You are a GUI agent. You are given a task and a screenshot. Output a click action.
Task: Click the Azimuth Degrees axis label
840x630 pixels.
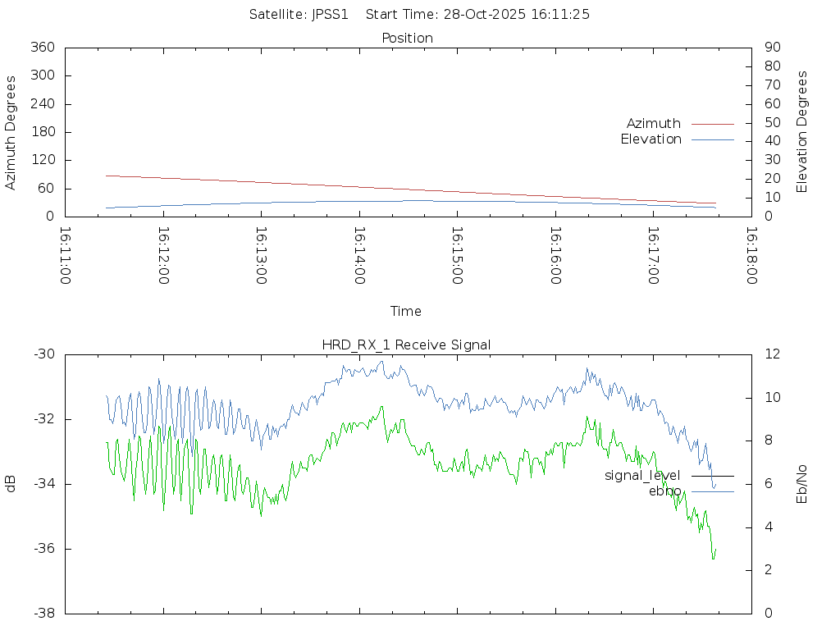pyautogui.click(x=11, y=132)
